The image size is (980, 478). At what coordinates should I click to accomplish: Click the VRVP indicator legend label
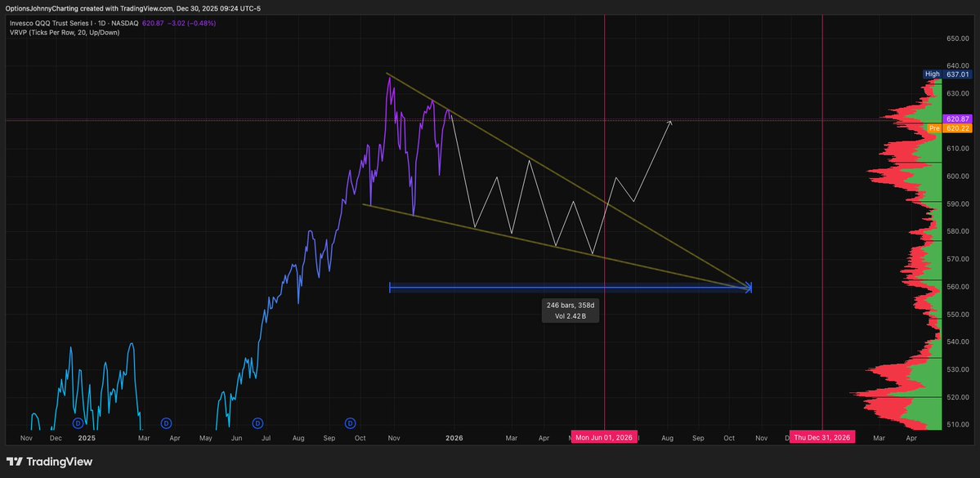click(64, 32)
